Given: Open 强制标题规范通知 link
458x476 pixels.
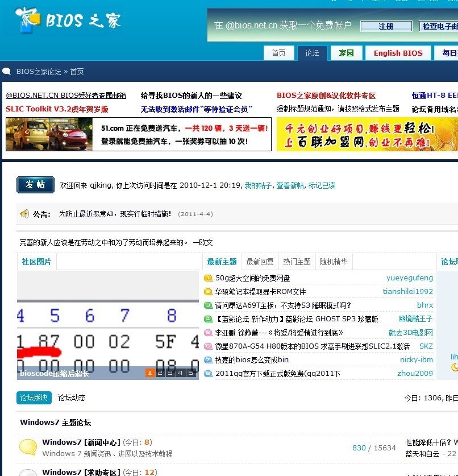Looking at the screenshot, I should click(x=338, y=109).
